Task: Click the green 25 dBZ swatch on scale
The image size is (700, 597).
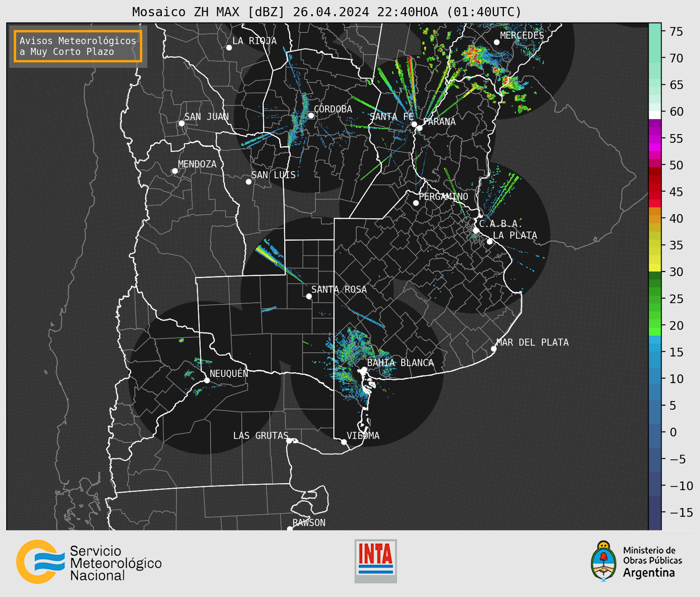Action: coord(655,298)
